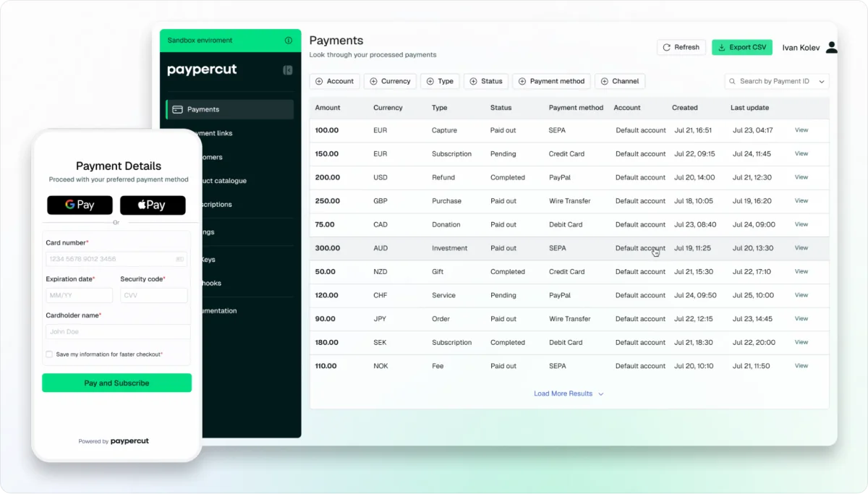Add Type filter
Screen dimensions: 868x494
[x=440, y=82]
